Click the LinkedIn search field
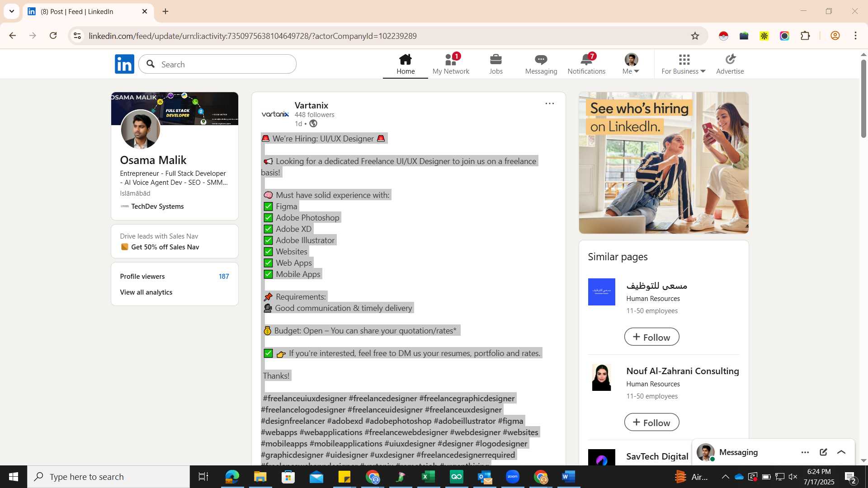The image size is (868, 488). click(217, 64)
